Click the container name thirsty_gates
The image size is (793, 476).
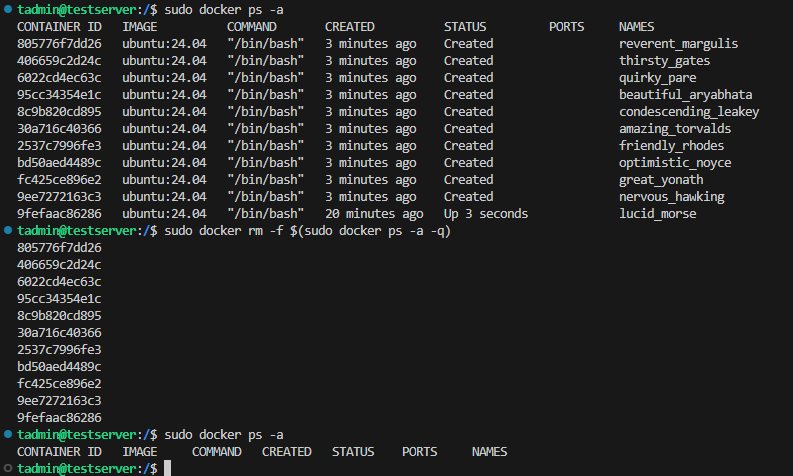click(x=664, y=61)
